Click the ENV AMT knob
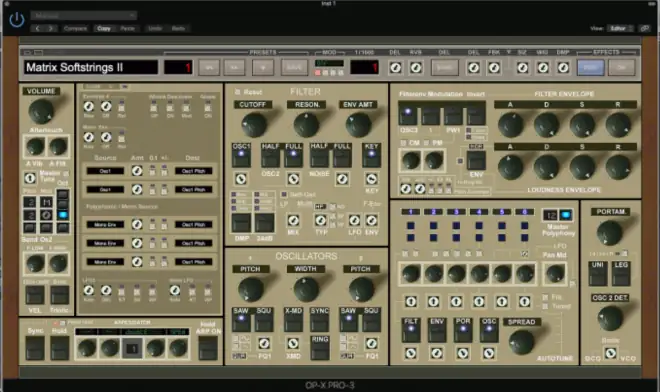 tap(358, 125)
